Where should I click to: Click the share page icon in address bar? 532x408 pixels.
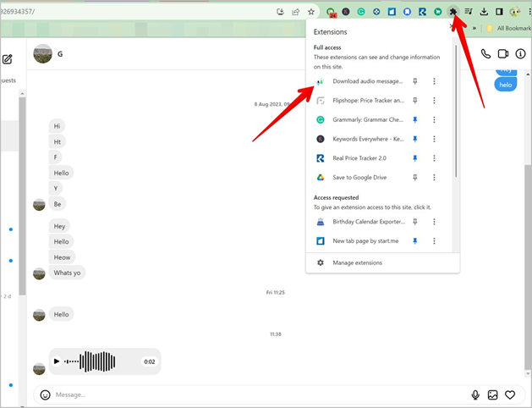pyautogui.click(x=295, y=12)
